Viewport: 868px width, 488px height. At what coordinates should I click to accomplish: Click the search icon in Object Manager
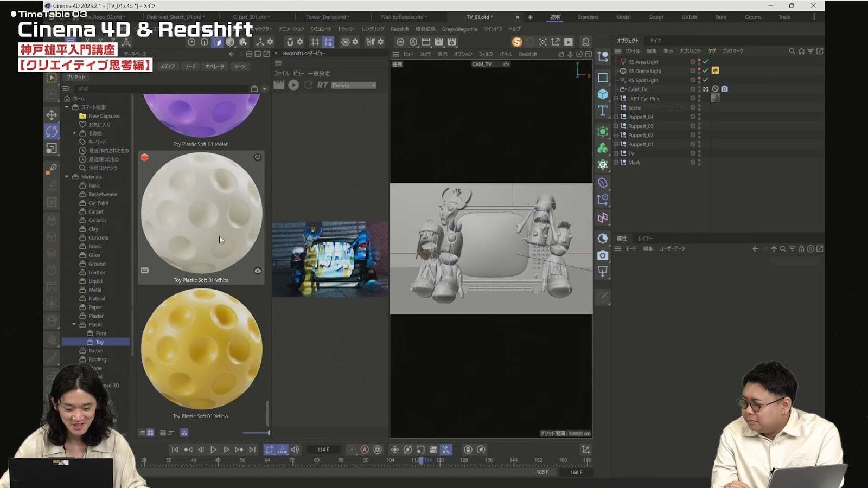[x=792, y=51]
